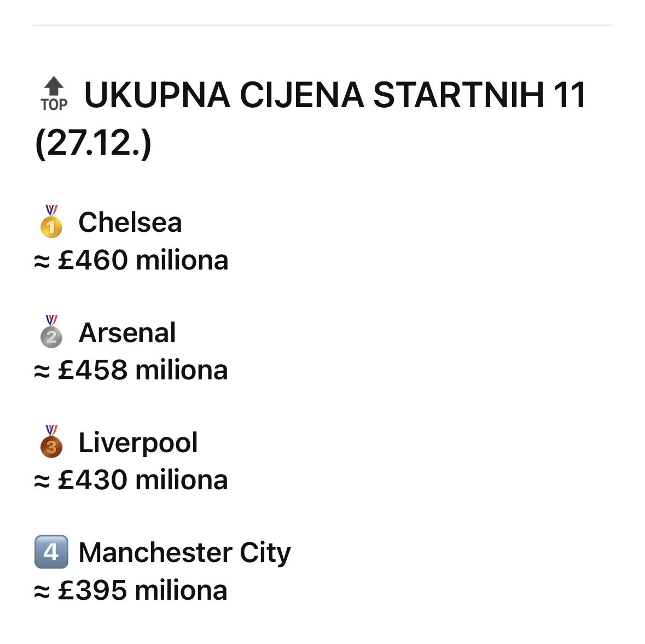Click the TOP arrow emoji

coord(54,94)
